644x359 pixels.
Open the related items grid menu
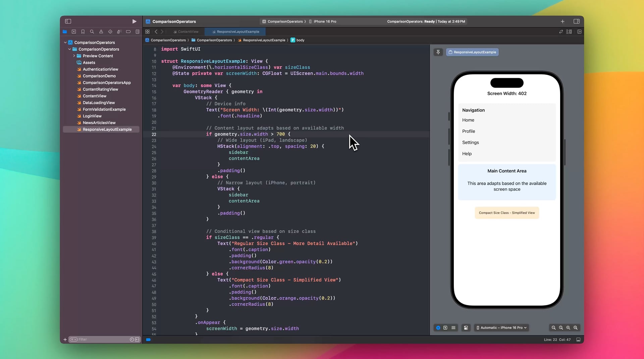[147, 32]
